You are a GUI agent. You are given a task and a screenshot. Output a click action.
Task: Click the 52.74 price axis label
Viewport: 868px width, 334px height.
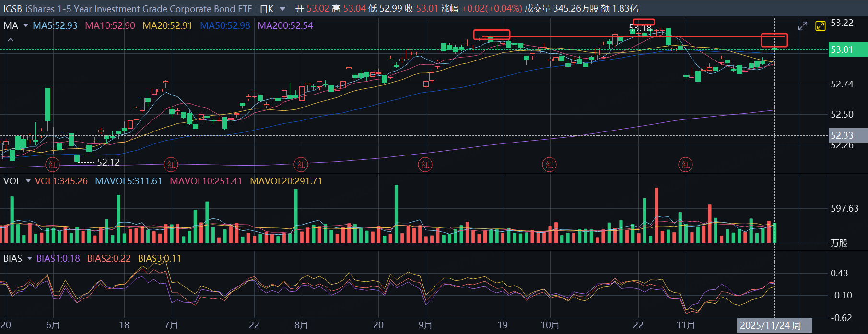[x=842, y=84]
